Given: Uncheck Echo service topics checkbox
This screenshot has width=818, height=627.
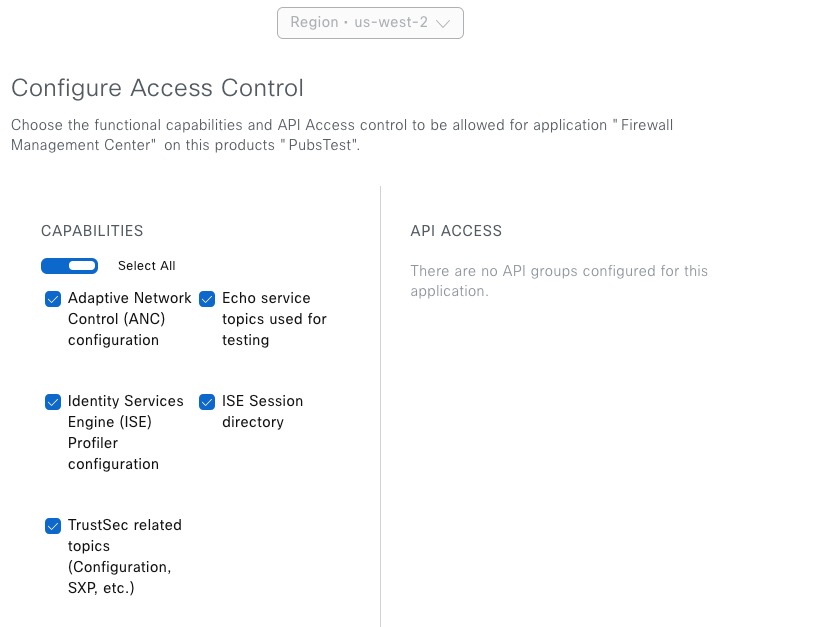Looking at the screenshot, I should tap(207, 299).
